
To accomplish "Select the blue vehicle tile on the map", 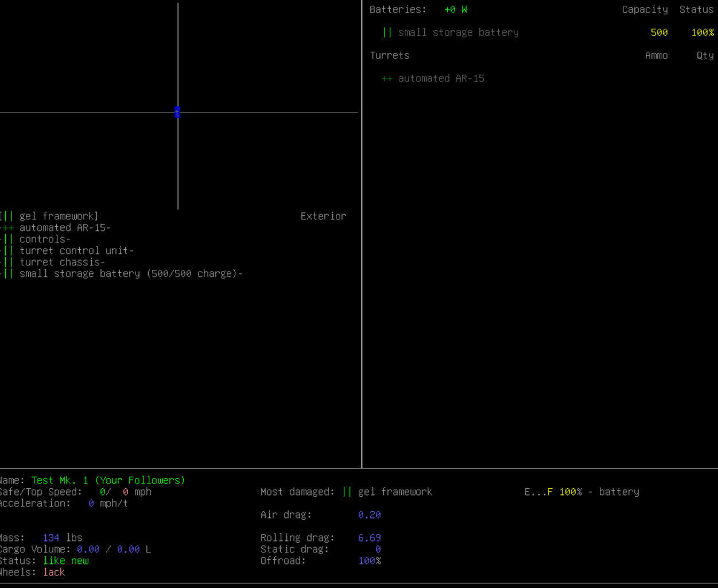I will 177,113.
